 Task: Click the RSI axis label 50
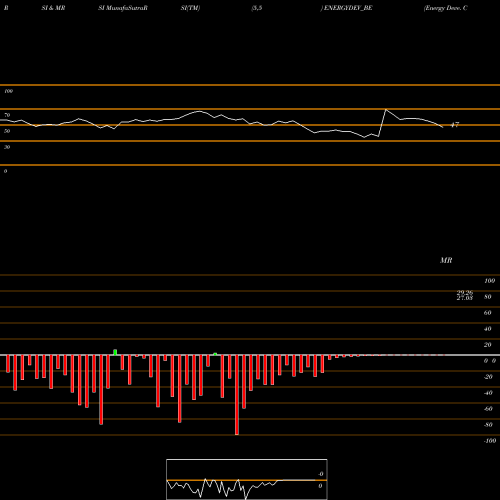click(x=7, y=131)
